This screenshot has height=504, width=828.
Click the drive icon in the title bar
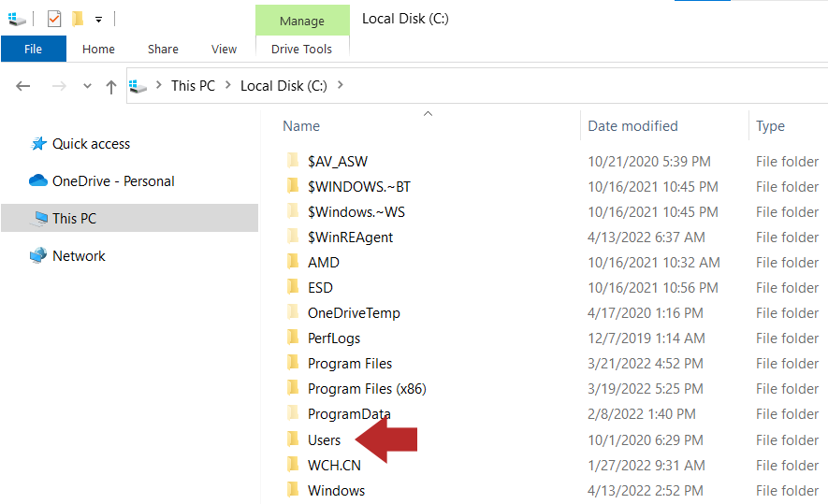tap(16, 20)
